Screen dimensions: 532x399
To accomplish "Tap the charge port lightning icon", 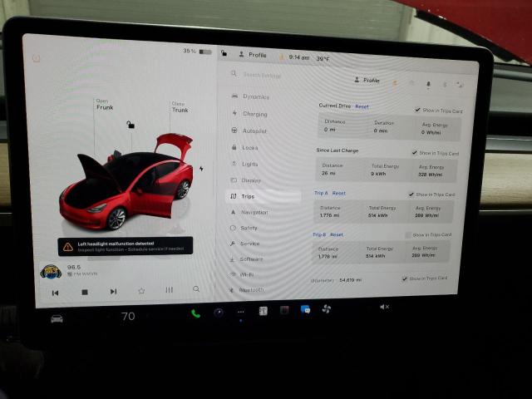I will tap(201, 168).
